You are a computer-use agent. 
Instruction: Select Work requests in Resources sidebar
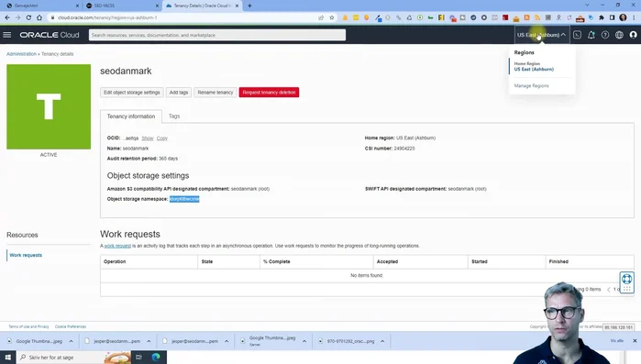[26, 255]
